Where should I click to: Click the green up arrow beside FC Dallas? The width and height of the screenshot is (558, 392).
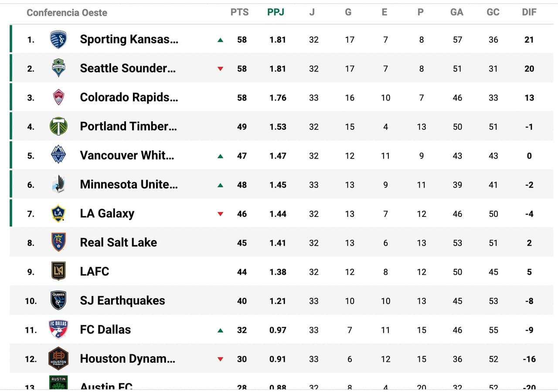coord(221,330)
